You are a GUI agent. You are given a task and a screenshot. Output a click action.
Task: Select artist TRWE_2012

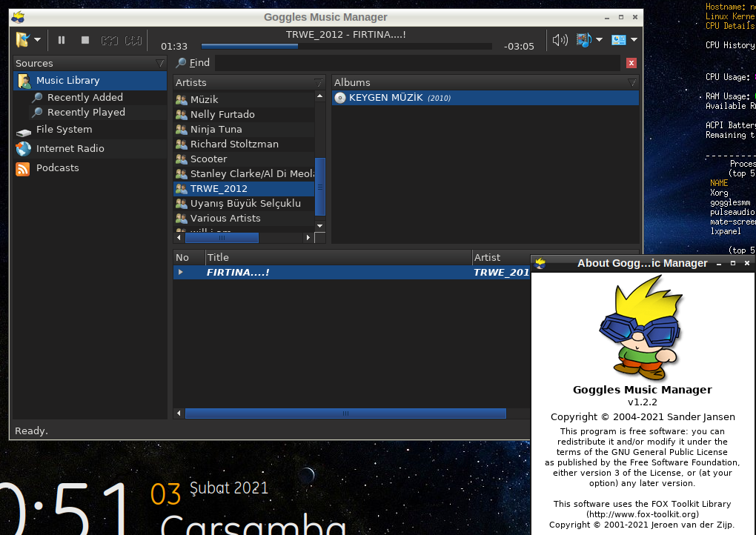click(244, 189)
